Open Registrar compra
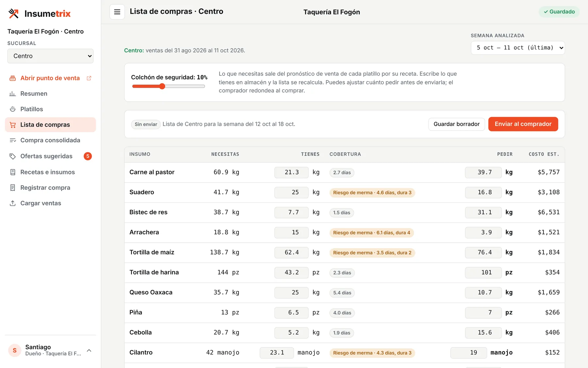Image resolution: width=588 pixels, height=368 pixels. (50, 188)
